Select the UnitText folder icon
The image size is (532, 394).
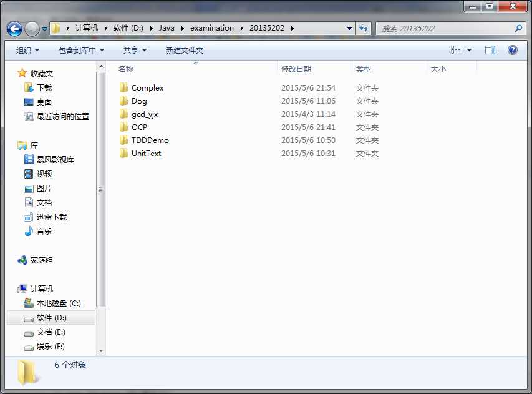pyautogui.click(x=124, y=153)
